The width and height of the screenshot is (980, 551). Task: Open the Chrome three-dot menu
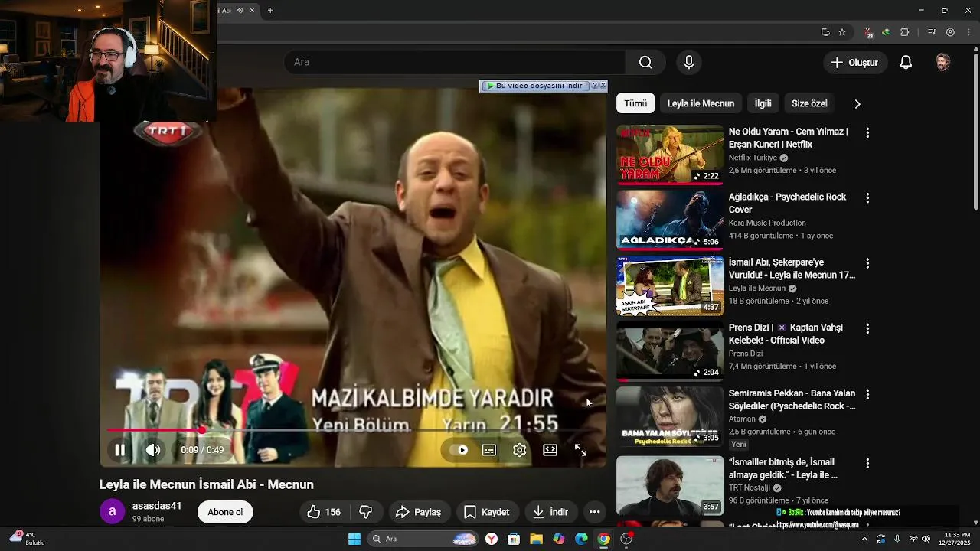969,32
